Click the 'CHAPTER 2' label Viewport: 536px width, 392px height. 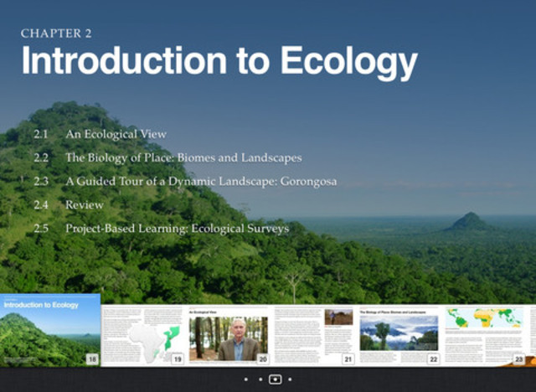coord(56,34)
